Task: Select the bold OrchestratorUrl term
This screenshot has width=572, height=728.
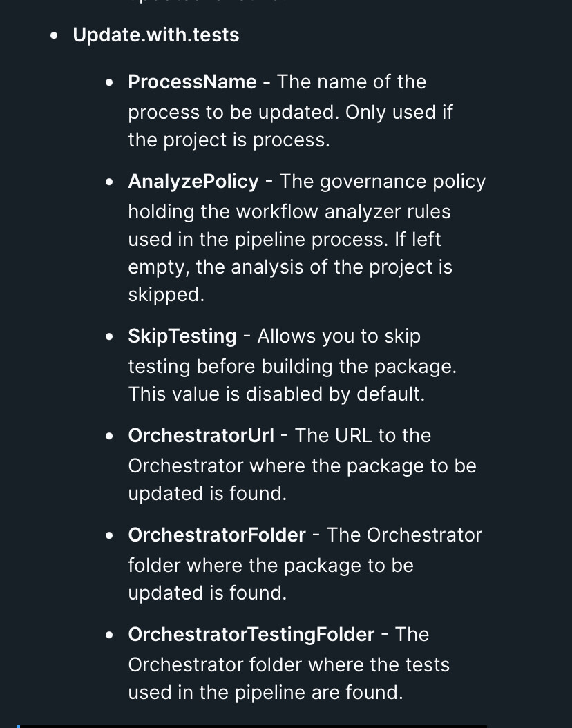Action: (201, 436)
